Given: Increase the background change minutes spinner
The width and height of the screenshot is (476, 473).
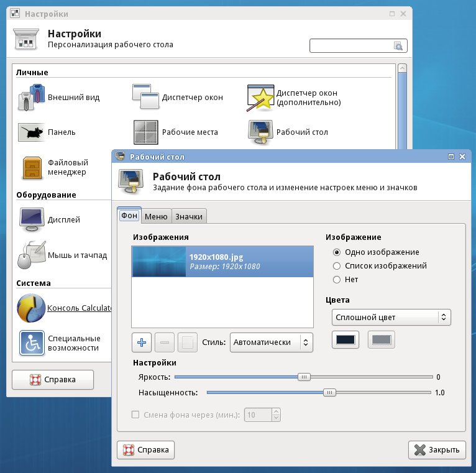Looking at the screenshot, I should (276, 411).
